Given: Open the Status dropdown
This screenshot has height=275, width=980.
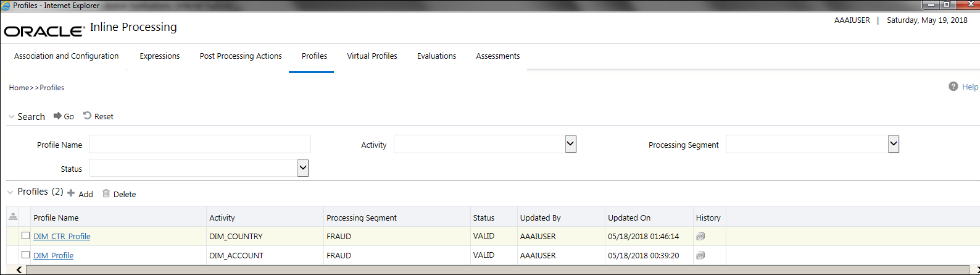Looking at the screenshot, I should (x=303, y=168).
